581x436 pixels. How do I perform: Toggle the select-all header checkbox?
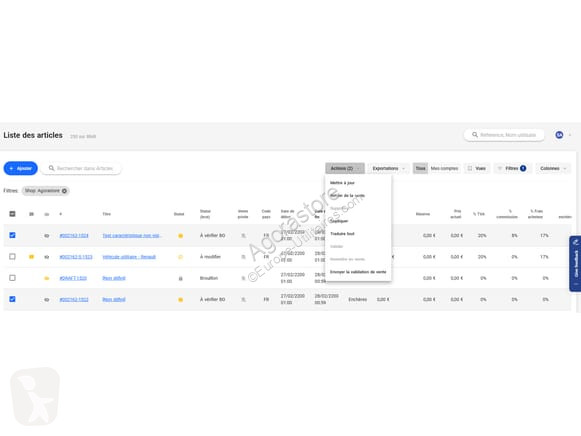(x=12, y=214)
